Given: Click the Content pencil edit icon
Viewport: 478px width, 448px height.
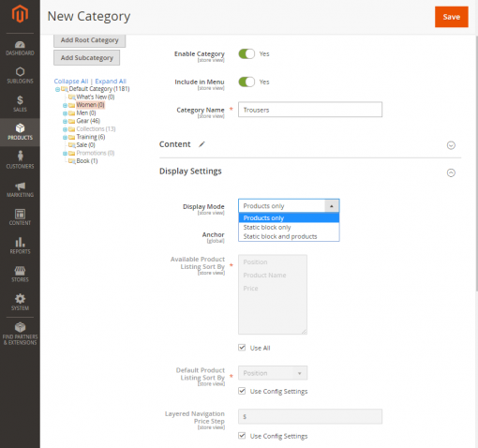Looking at the screenshot, I should [202, 144].
